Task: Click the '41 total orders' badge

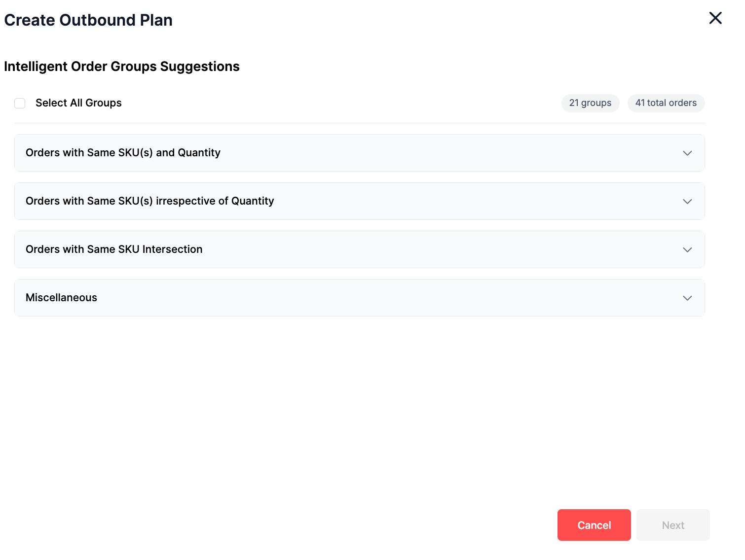Action: (666, 103)
